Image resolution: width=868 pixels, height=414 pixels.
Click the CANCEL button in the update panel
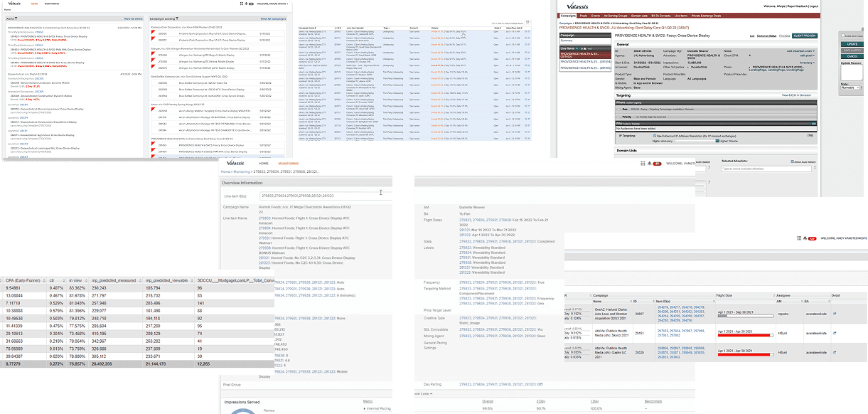click(852, 56)
